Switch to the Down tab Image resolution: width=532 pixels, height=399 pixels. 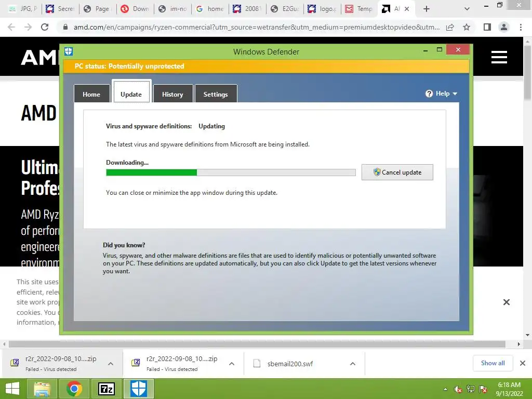(135, 9)
